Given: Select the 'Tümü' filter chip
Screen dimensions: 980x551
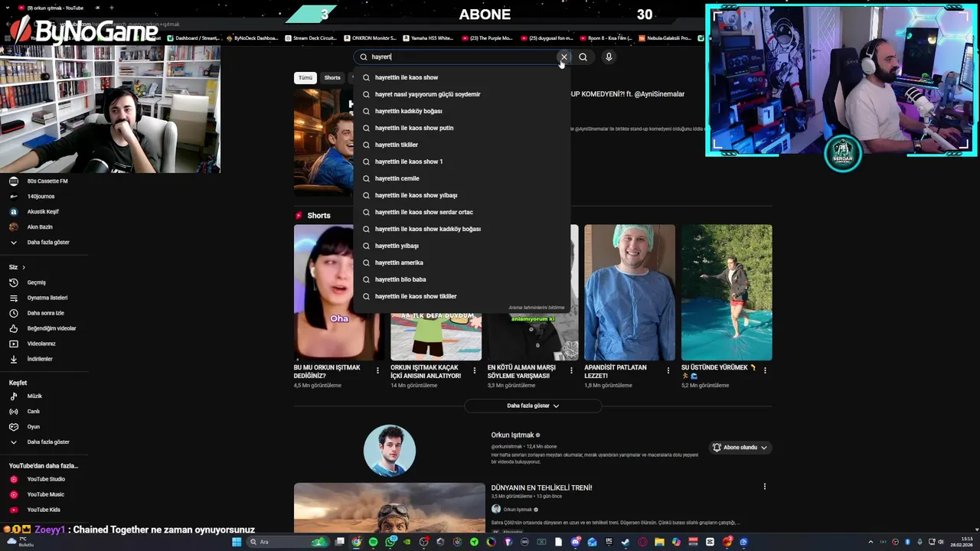Looking at the screenshot, I should [x=305, y=77].
